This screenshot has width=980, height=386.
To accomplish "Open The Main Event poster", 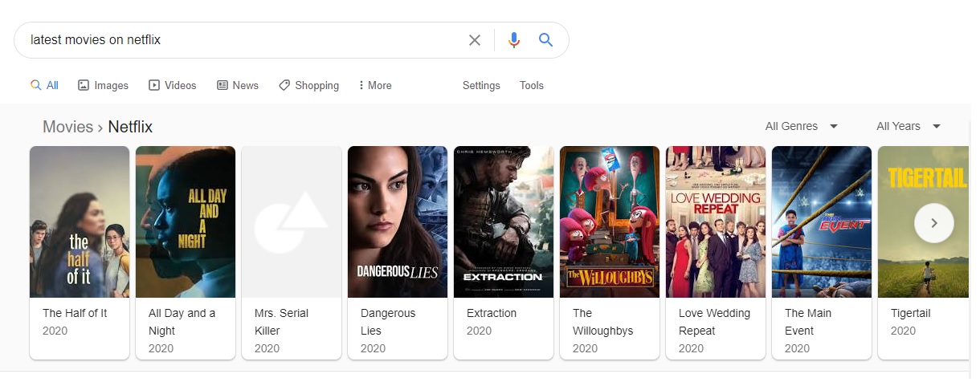I will click(x=822, y=221).
